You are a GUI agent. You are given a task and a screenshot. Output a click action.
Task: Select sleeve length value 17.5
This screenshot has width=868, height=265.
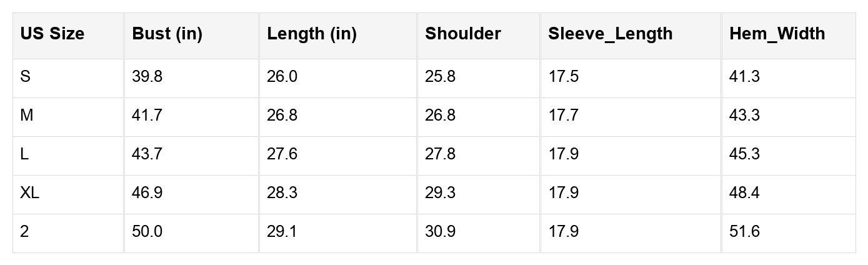click(x=564, y=77)
